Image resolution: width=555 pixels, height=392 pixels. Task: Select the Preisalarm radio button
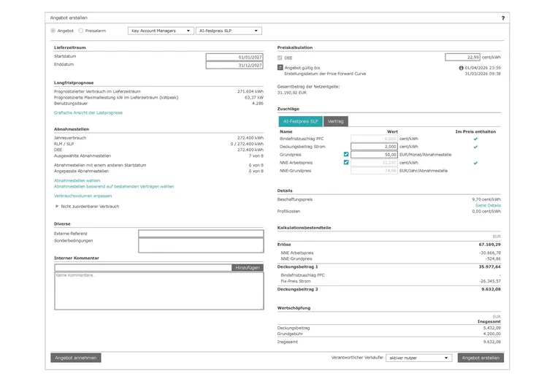pos(81,31)
